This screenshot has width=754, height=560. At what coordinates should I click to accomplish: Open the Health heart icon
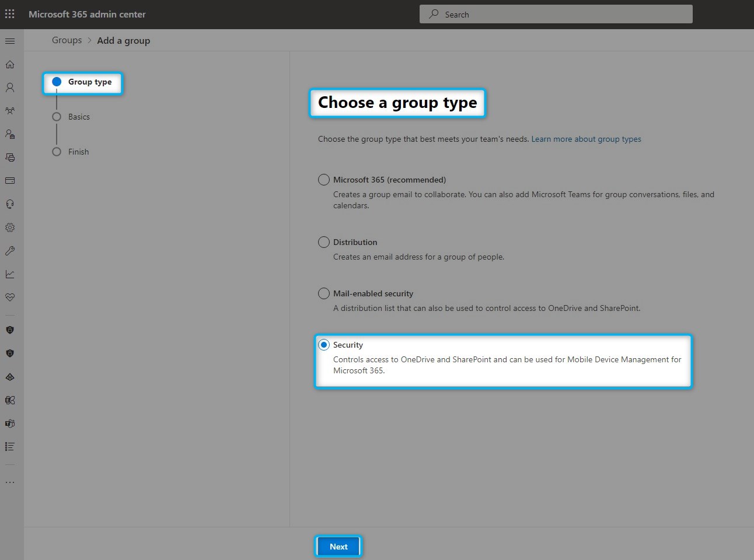10,297
